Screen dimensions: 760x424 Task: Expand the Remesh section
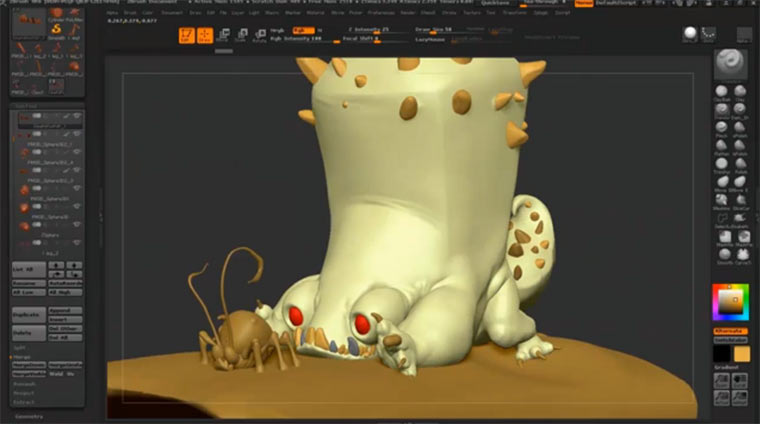point(24,384)
